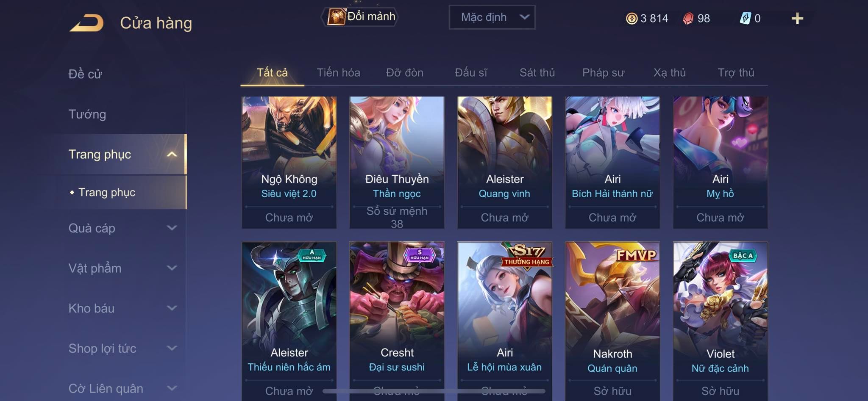Click the golden back arrow icon

coord(87,23)
